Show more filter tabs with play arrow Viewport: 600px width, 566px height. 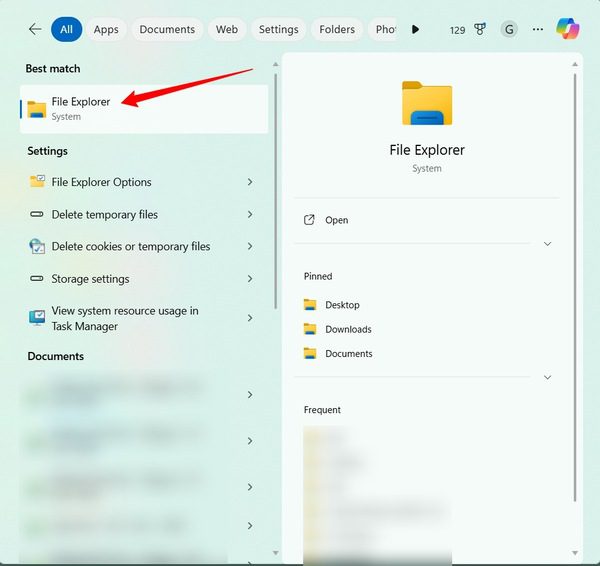(415, 29)
